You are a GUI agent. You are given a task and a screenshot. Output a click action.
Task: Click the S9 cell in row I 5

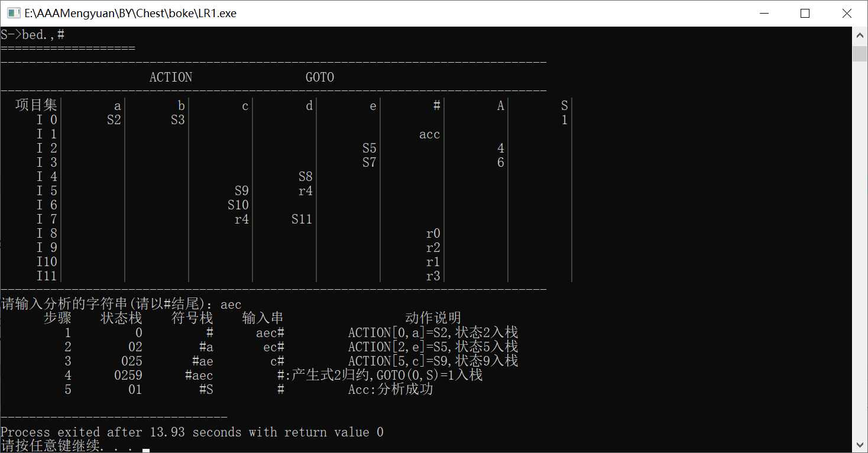click(241, 191)
